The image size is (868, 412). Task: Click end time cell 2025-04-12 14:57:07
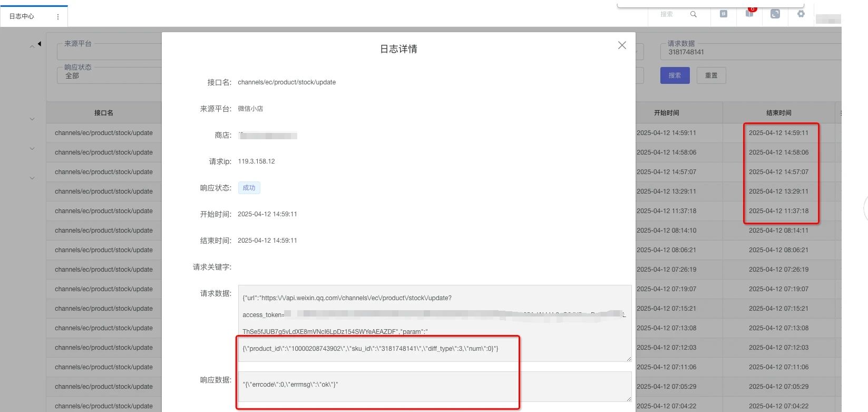click(778, 172)
